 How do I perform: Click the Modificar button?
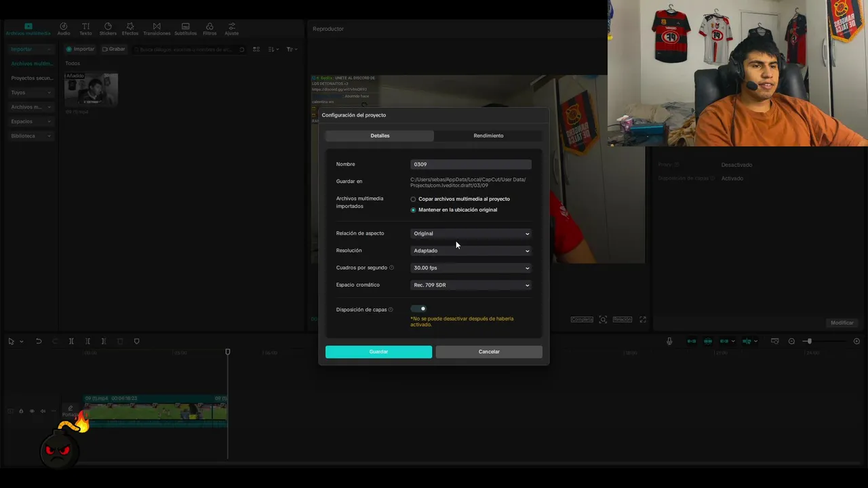click(x=842, y=323)
